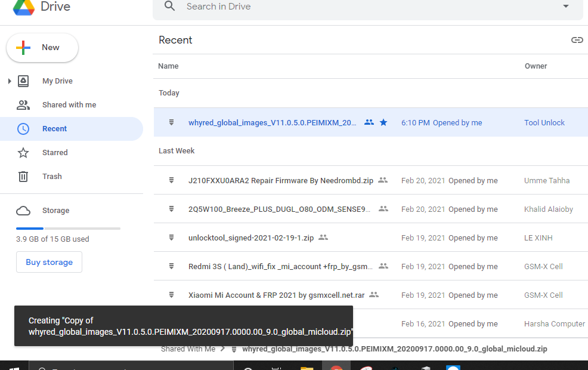This screenshot has height=370, width=588.
Task: Click the Recent clock icon
Action: click(x=23, y=129)
